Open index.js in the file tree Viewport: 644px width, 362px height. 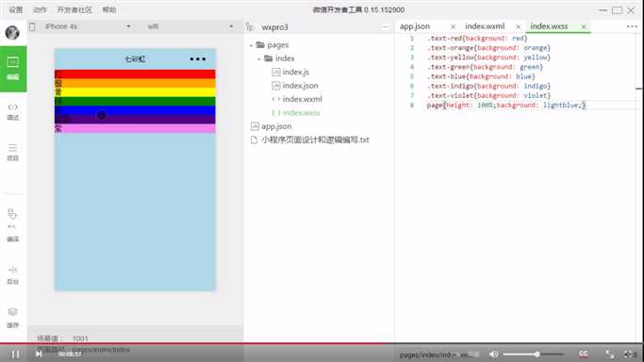tap(295, 72)
